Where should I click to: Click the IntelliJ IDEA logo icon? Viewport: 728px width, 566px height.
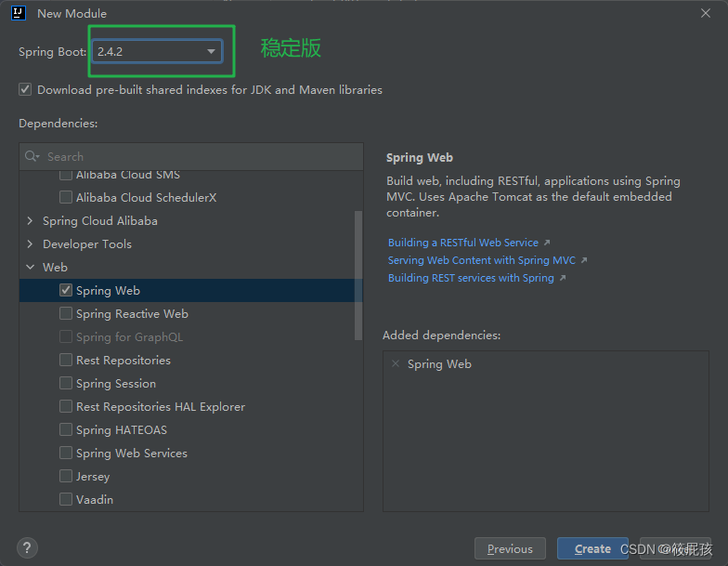[19, 13]
